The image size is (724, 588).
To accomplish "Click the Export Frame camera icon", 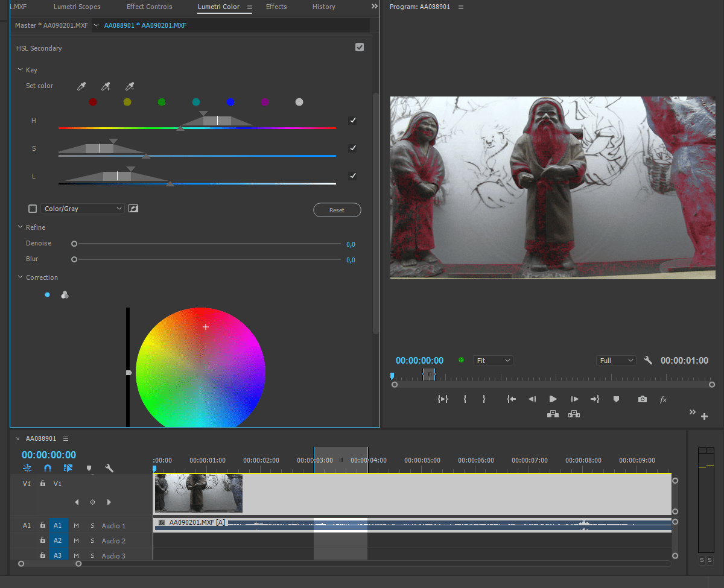I will pyautogui.click(x=643, y=399).
